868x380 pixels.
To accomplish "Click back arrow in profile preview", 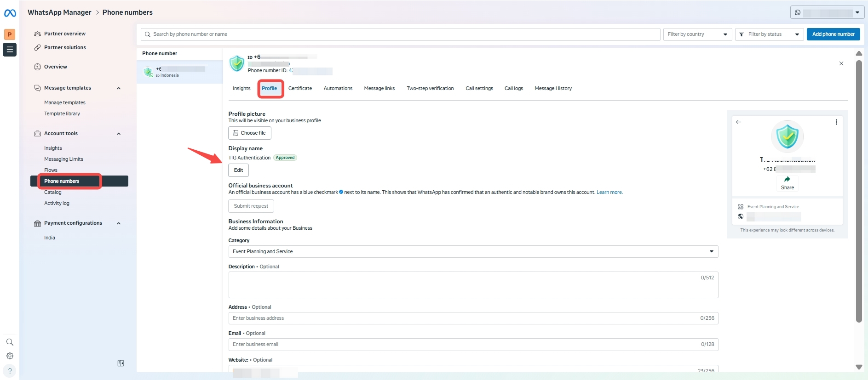I will [738, 122].
